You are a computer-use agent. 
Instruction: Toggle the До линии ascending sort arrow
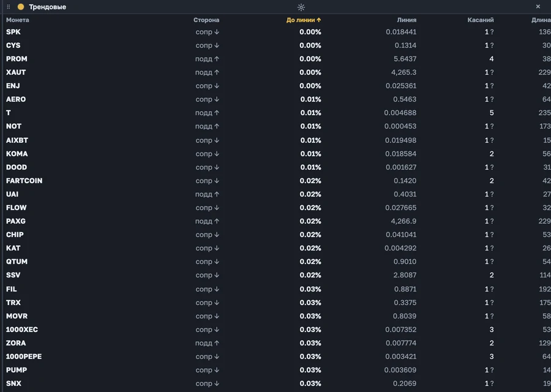click(319, 20)
